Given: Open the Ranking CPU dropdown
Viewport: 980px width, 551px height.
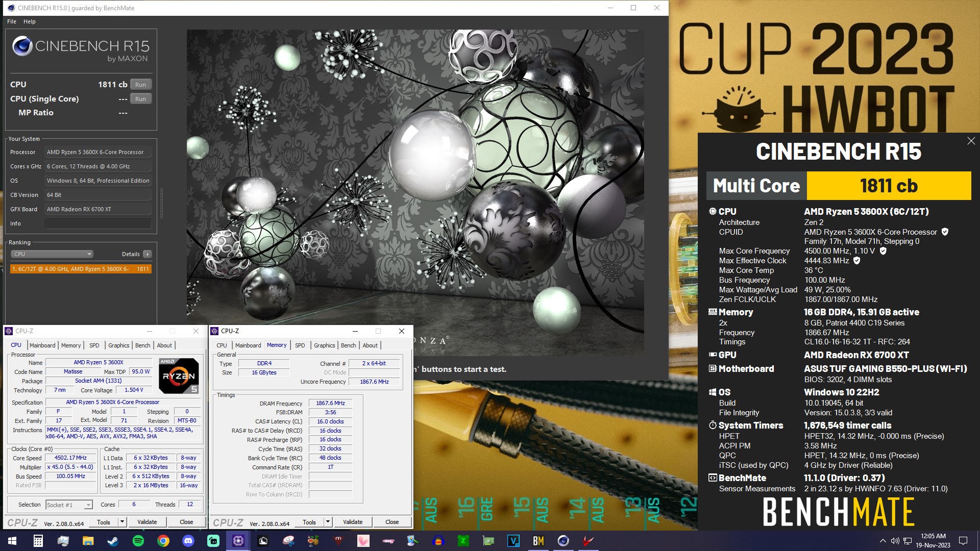Looking at the screenshot, I should coord(52,254).
